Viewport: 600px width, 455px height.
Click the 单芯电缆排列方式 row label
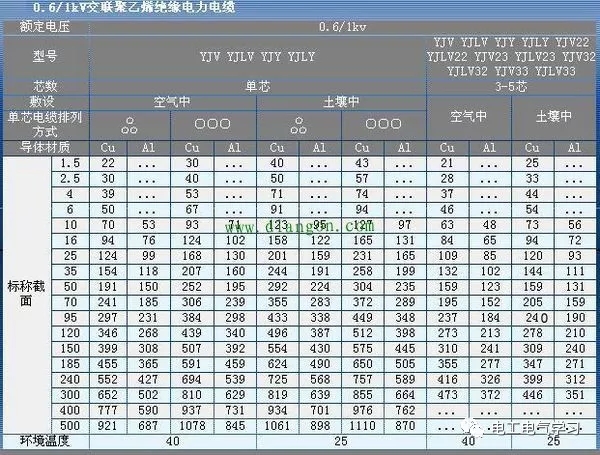45,125
